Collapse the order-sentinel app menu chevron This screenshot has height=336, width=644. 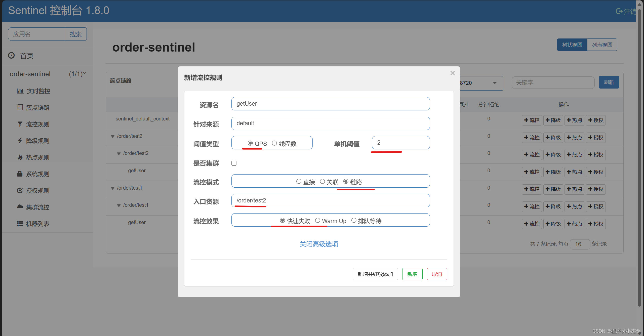point(85,73)
